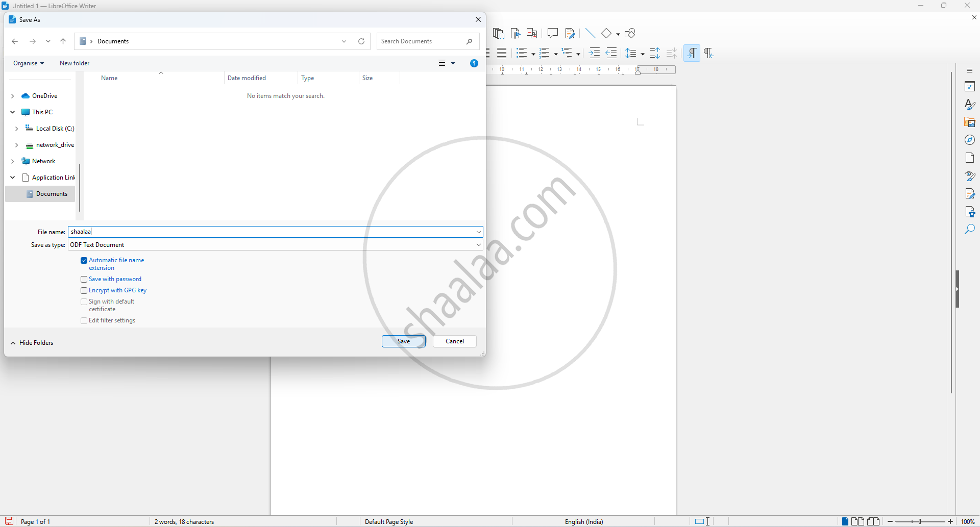Screen dimensions: 980x527
Task: Click the Cancel button
Action: (x=454, y=341)
